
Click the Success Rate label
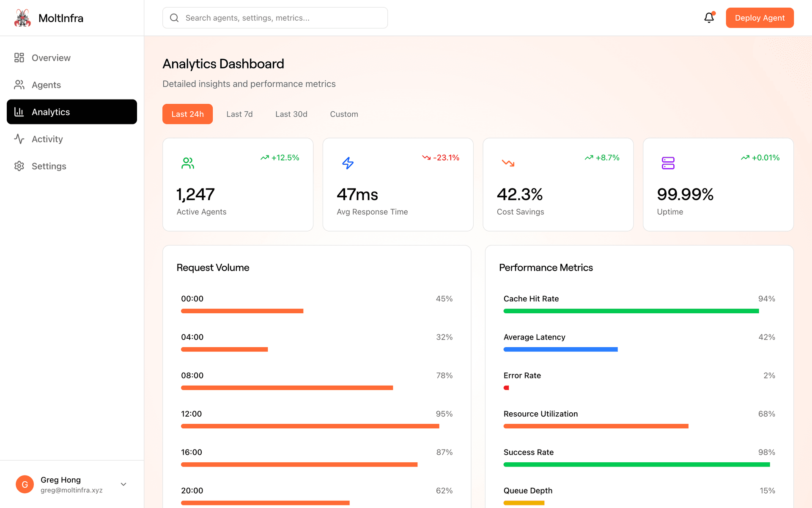click(x=529, y=452)
